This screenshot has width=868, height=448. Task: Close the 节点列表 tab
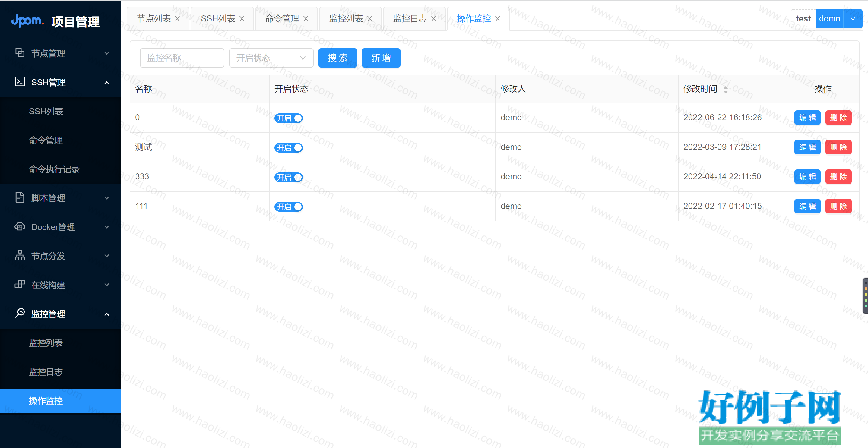pos(177,19)
